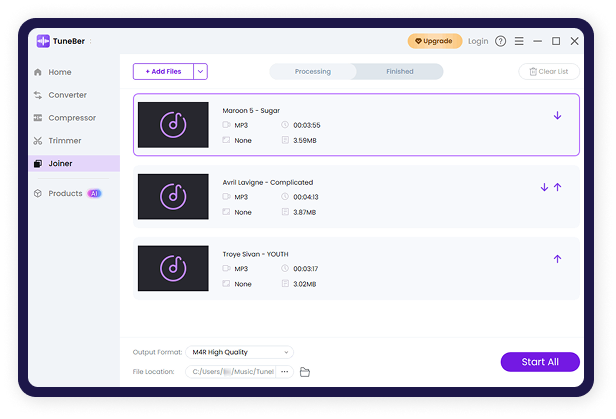Image resolution: width=616 pixels, height=419 pixels.
Task: Go to Home in the sidebar
Action: pos(60,72)
